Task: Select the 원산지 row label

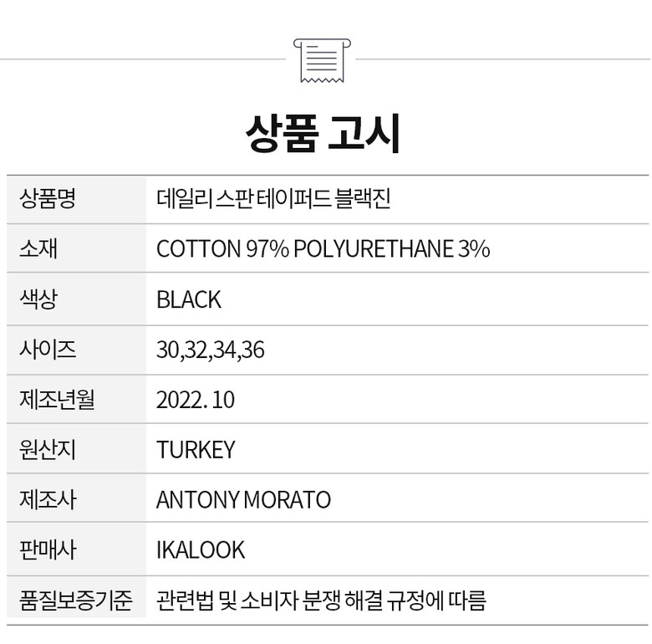Action: pos(47,450)
